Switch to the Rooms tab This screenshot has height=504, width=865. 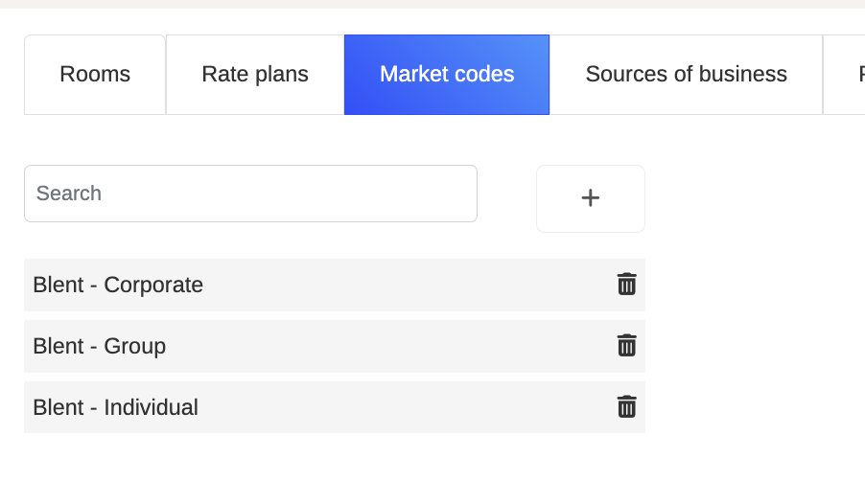point(95,75)
